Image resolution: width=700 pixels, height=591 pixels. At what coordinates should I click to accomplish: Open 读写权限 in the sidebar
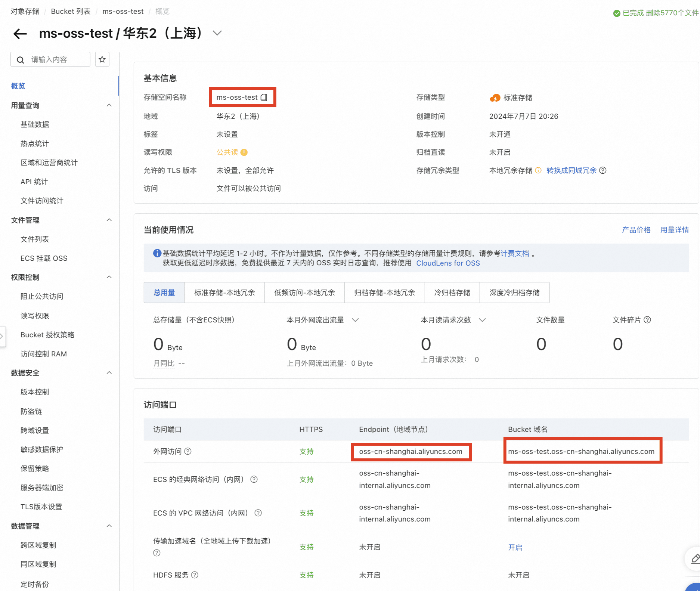(35, 316)
